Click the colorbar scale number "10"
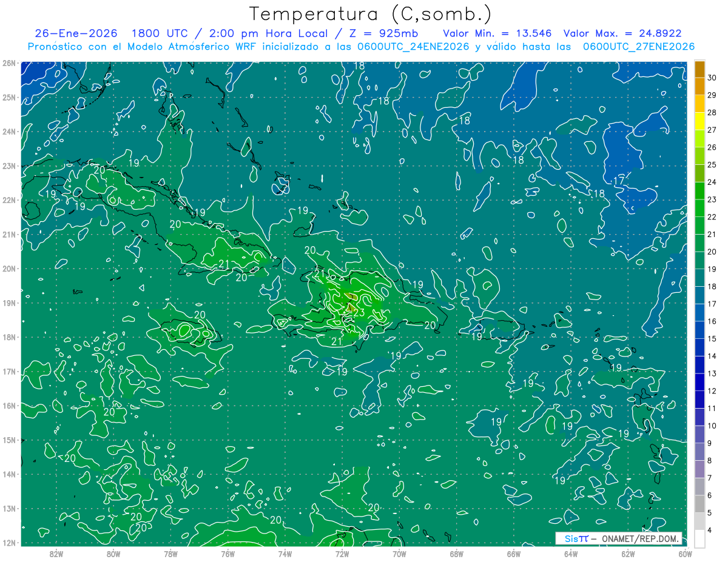728x562 pixels. coord(713,426)
